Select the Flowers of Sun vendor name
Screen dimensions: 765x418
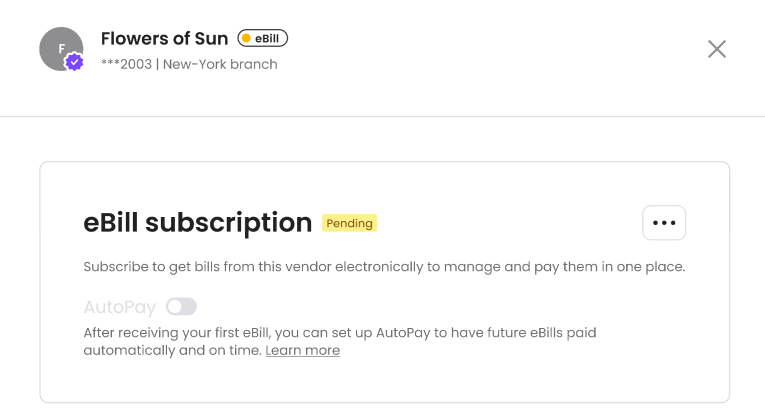[164, 39]
